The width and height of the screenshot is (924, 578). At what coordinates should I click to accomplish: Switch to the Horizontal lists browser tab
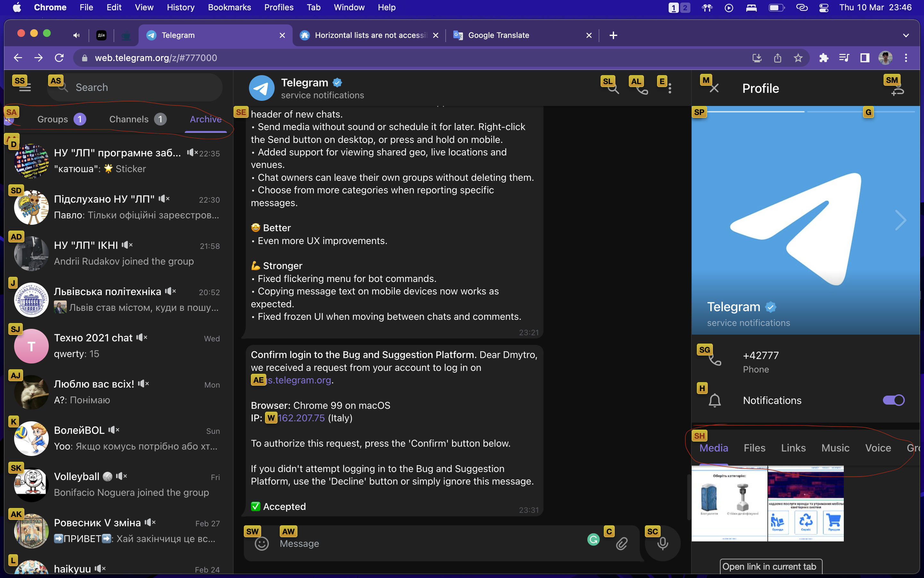(x=369, y=35)
